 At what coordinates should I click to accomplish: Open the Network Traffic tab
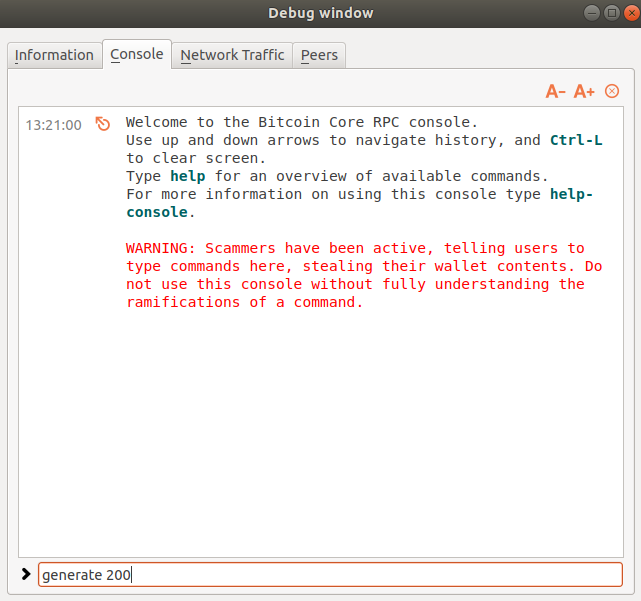(x=232, y=55)
